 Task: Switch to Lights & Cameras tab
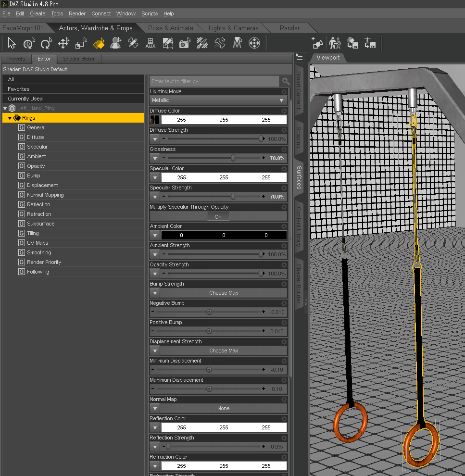coord(233,28)
